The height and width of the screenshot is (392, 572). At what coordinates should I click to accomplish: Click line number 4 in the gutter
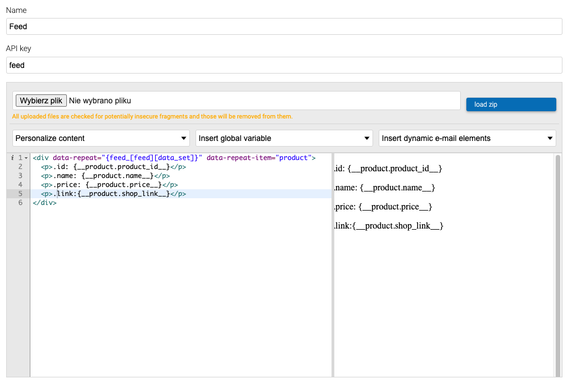point(20,185)
